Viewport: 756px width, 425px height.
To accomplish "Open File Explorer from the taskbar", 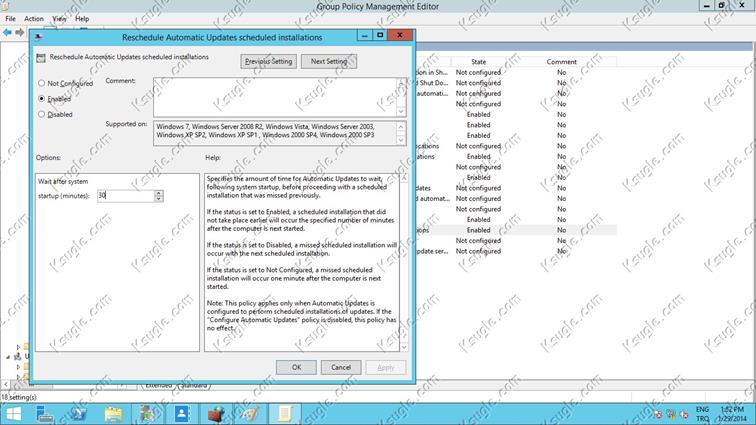I will 113,414.
